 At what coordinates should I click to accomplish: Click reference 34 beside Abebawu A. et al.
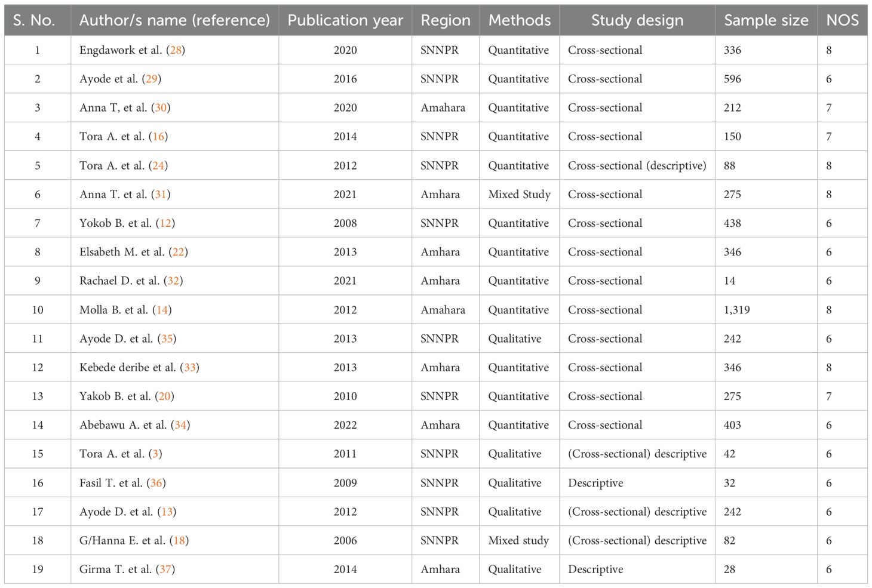coord(180,425)
